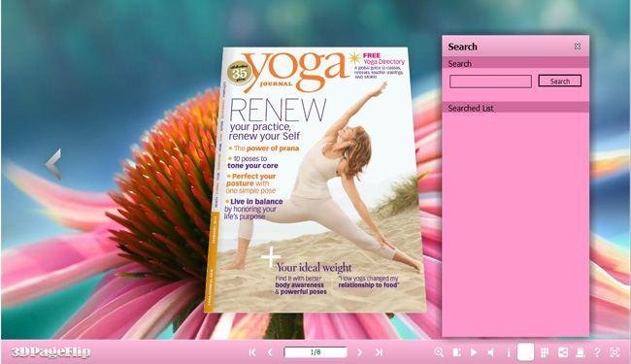The height and width of the screenshot is (364, 631).
Task: Click the zoom in magnifier icon
Action: (x=439, y=352)
